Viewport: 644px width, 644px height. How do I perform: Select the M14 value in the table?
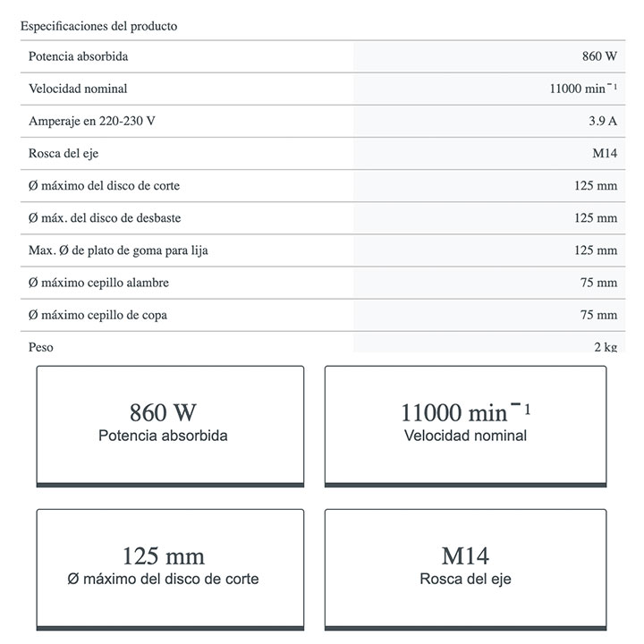click(605, 153)
